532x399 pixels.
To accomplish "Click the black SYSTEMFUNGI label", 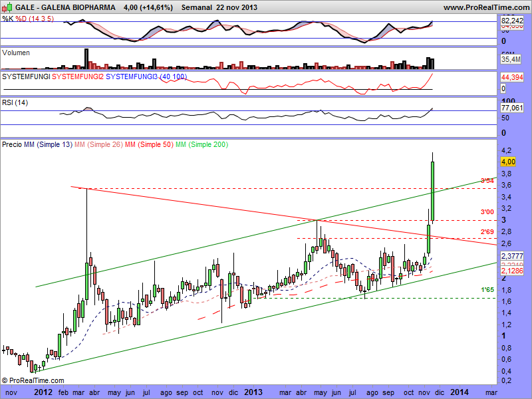I will pos(26,76).
